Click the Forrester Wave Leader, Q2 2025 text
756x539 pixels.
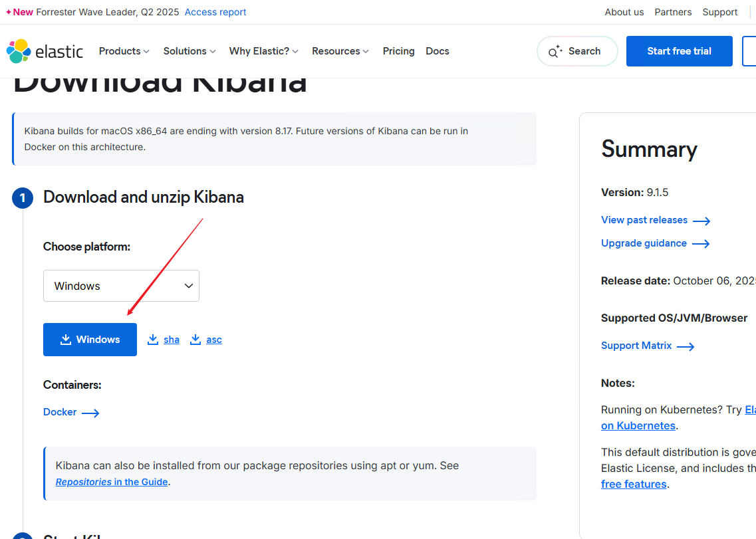coord(108,12)
